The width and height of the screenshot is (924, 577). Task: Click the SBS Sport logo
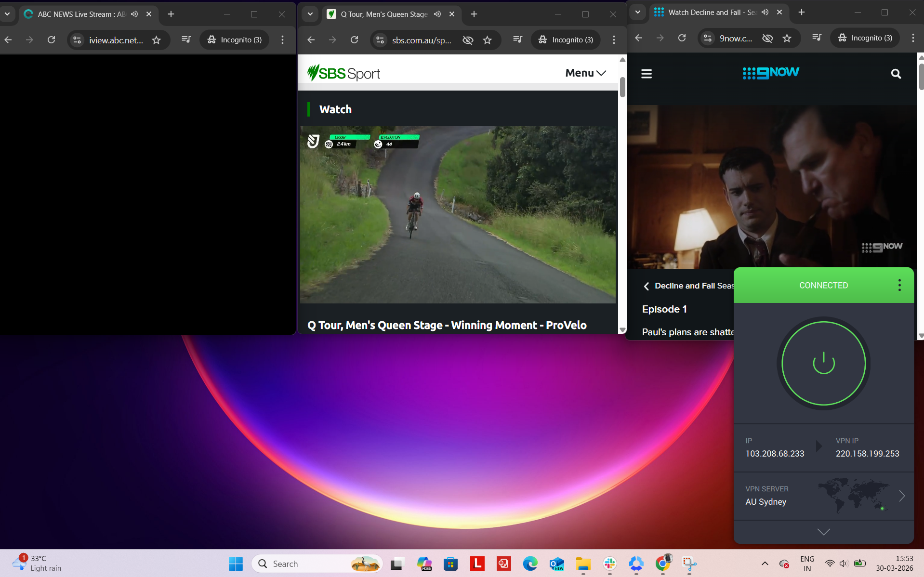pyautogui.click(x=343, y=73)
